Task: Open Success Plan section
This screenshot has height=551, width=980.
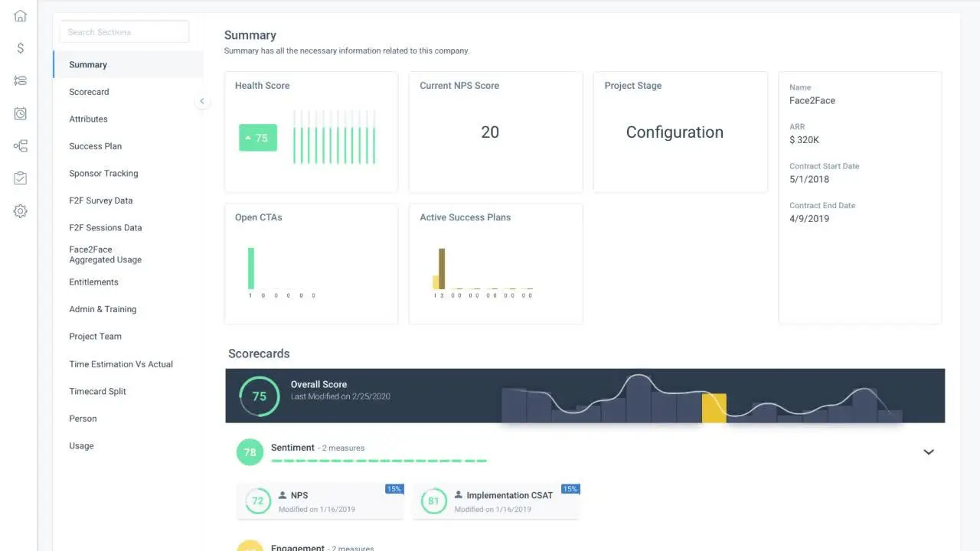Action: pyautogui.click(x=95, y=146)
